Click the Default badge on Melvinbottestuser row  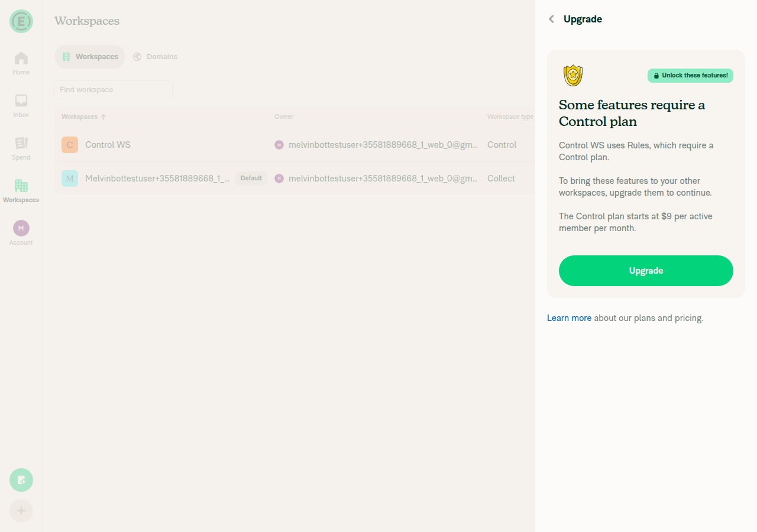[251, 179]
